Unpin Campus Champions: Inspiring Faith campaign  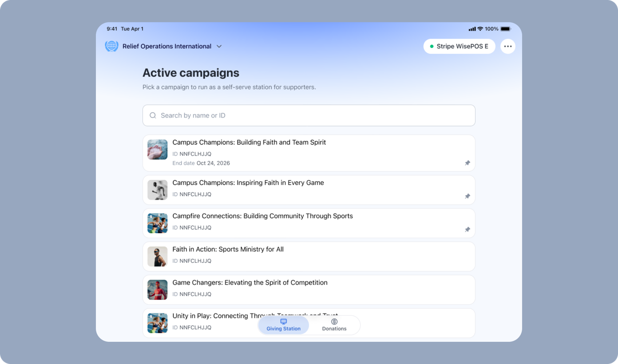tap(467, 196)
